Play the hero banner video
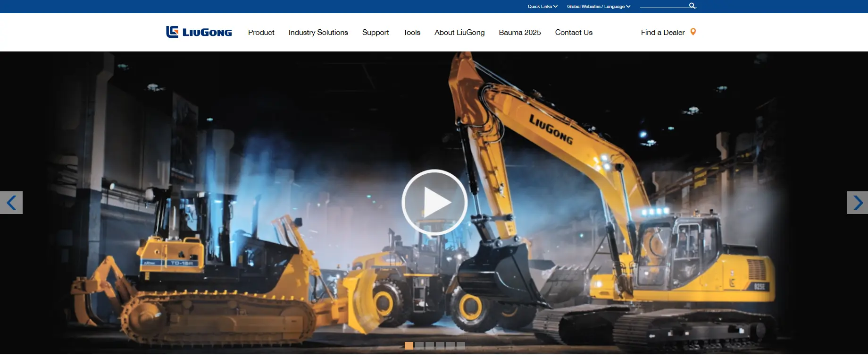Screen dimensions: 868x359 click(x=434, y=202)
